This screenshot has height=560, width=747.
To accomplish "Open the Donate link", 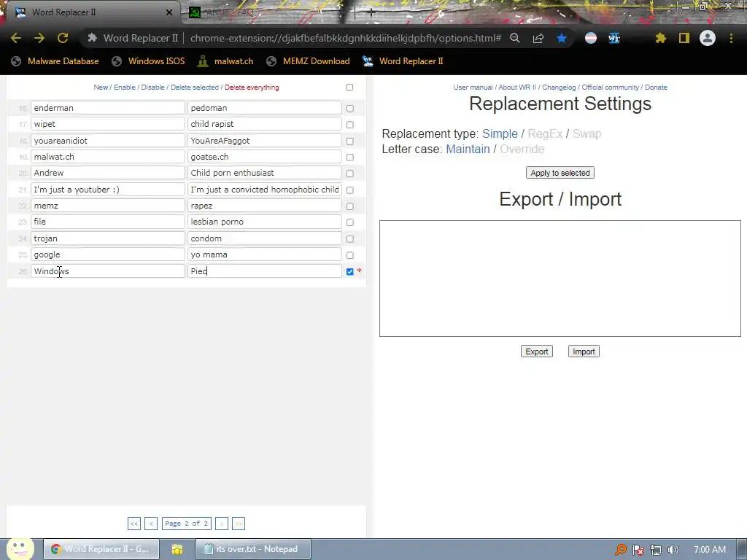I will [656, 87].
